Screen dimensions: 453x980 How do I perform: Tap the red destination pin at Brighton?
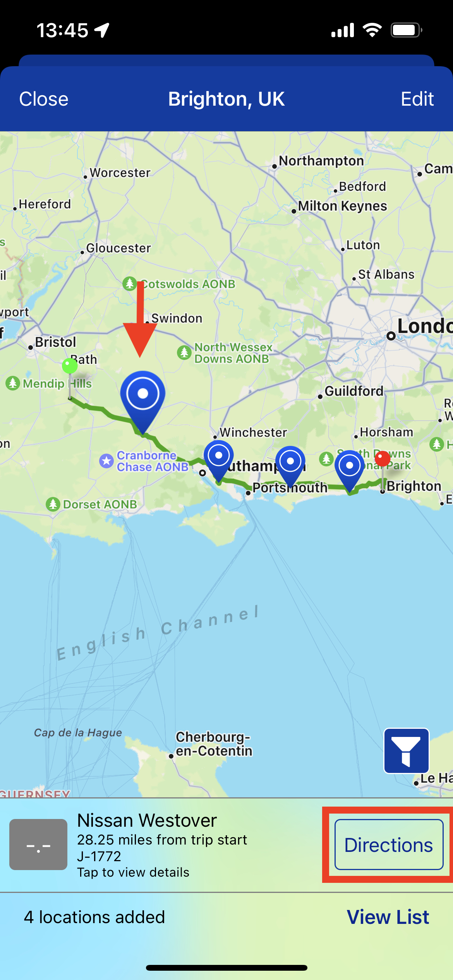(383, 459)
